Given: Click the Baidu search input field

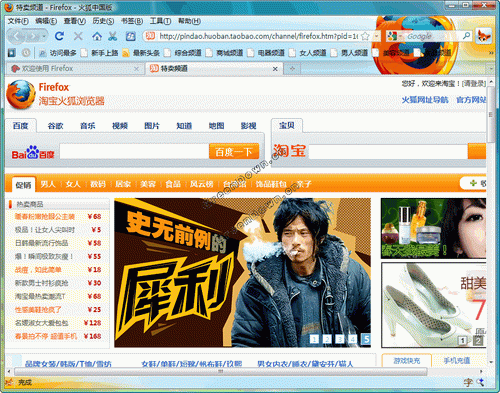Looking at the screenshot, I should click(x=134, y=152).
